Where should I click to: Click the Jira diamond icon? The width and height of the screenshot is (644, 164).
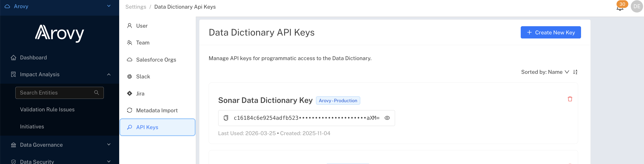[130, 94]
